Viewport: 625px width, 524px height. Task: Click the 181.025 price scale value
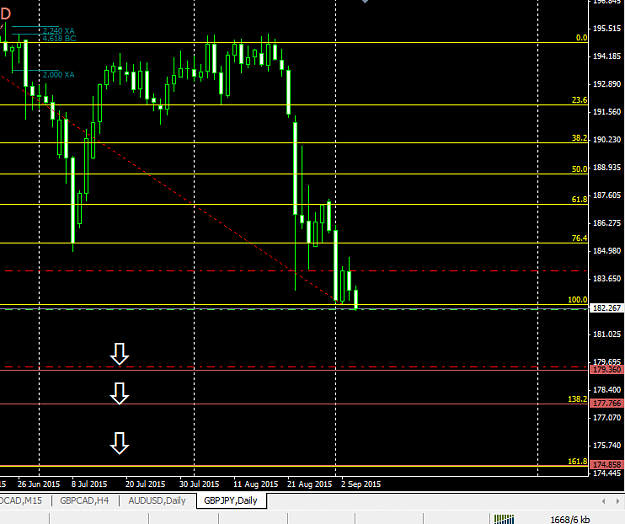pos(607,334)
